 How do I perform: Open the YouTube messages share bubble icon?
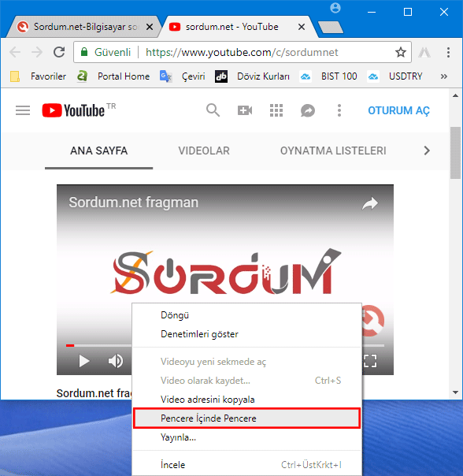tap(308, 110)
